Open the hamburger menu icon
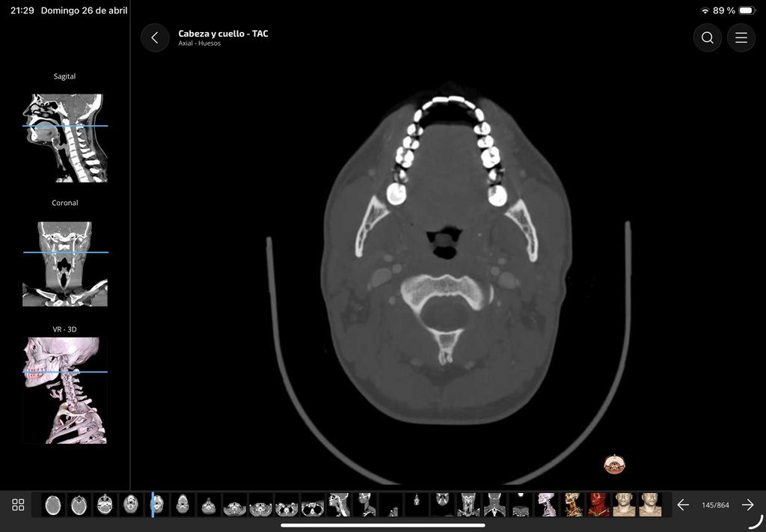This screenshot has height=532, width=766. click(741, 37)
